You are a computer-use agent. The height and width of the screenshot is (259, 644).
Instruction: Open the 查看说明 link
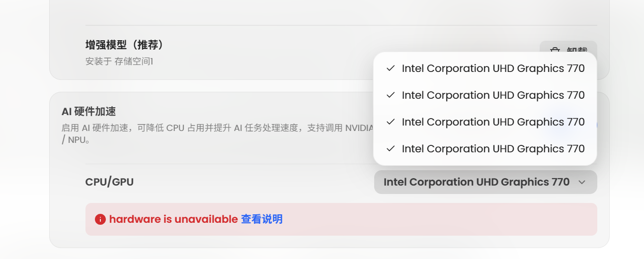pos(262,219)
